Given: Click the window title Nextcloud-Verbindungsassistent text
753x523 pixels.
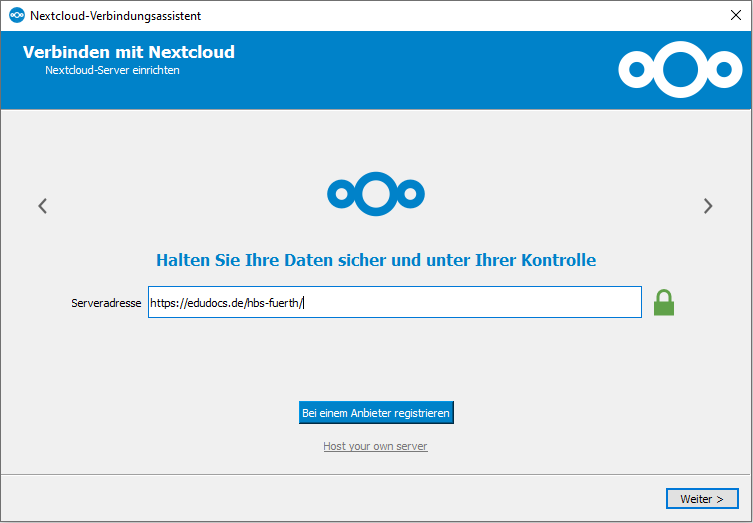Looking at the screenshot, I should 115,16.
